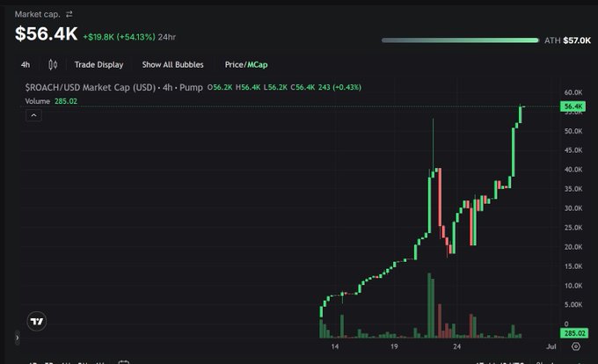Click the Trade Display button
Image resolution: width=598 pixels, height=364 pixels.
[98, 65]
